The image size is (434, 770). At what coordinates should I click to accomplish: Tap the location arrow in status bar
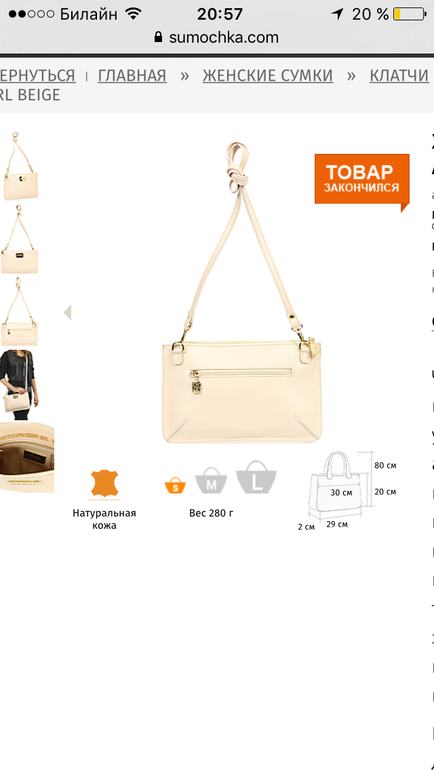point(338,14)
